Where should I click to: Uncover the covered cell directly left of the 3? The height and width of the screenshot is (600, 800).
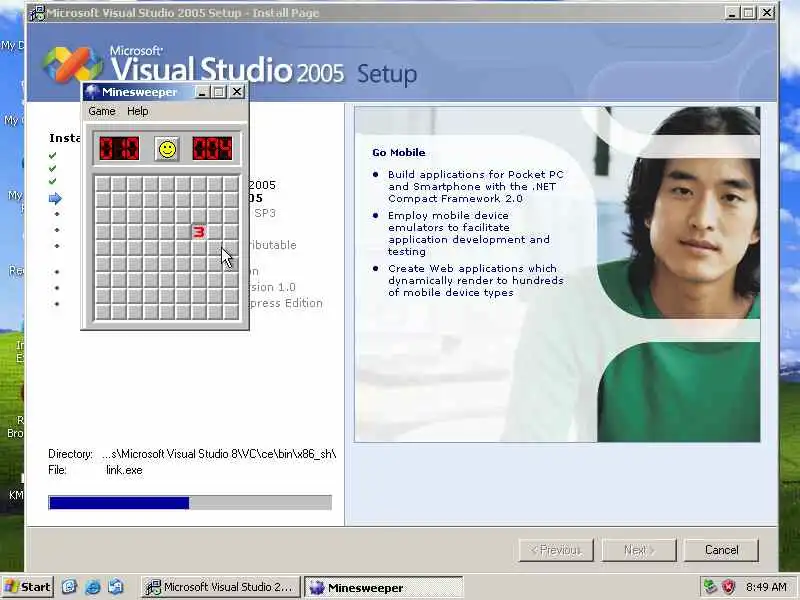click(183, 232)
